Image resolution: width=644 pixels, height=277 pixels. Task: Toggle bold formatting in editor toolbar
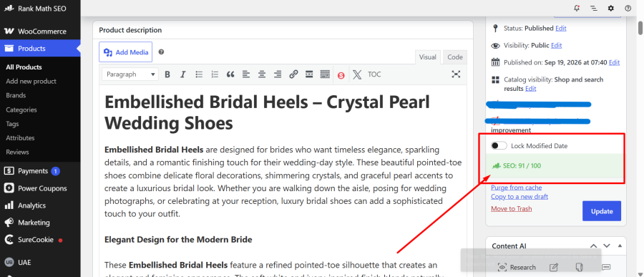click(x=167, y=74)
